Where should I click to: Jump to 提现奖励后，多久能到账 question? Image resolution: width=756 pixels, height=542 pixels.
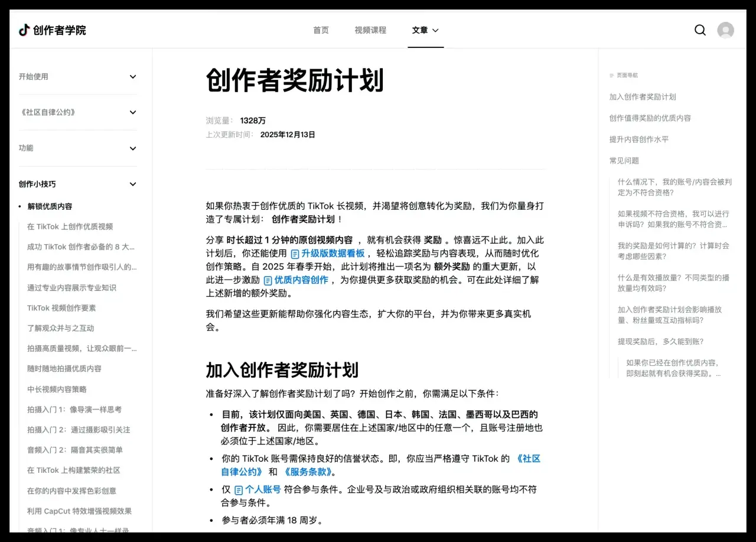coord(660,342)
